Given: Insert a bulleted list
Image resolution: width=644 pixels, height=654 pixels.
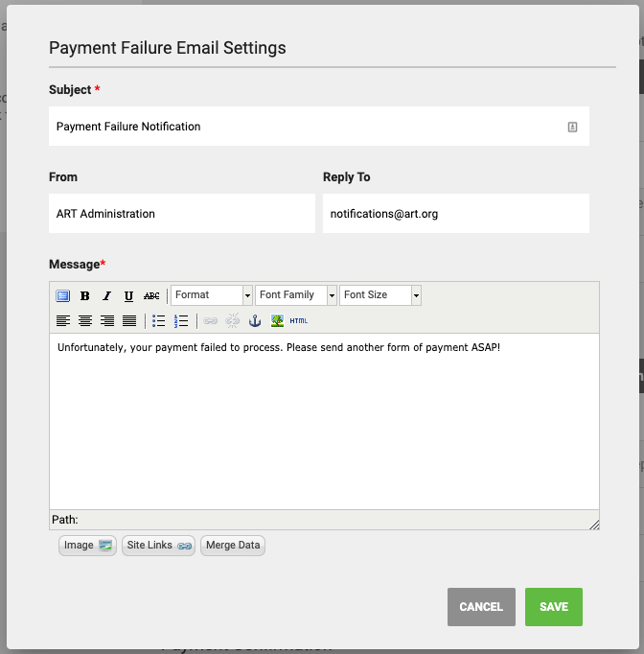Looking at the screenshot, I should click(159, 320).
